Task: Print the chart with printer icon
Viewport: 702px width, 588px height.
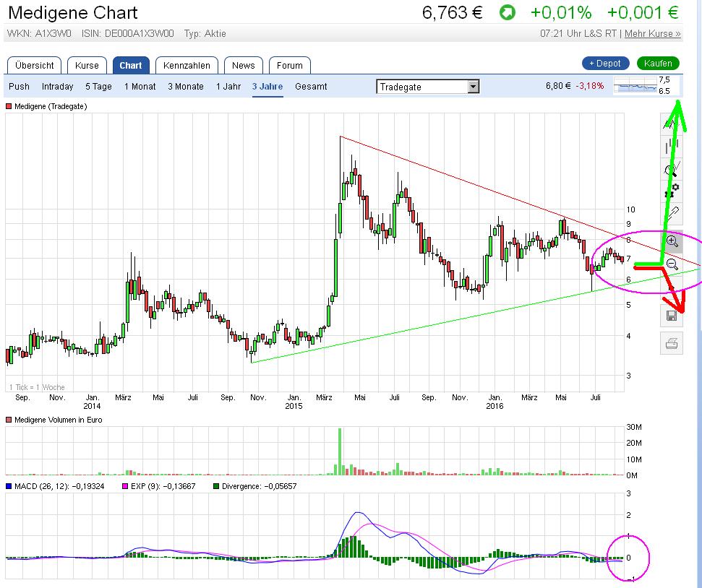Action: [672, 344]
